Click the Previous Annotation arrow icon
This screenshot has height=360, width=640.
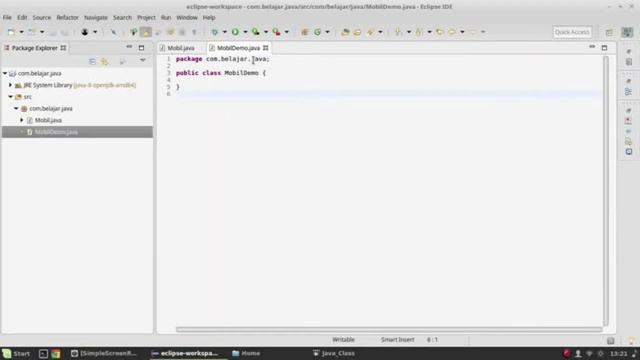[419, 32]
